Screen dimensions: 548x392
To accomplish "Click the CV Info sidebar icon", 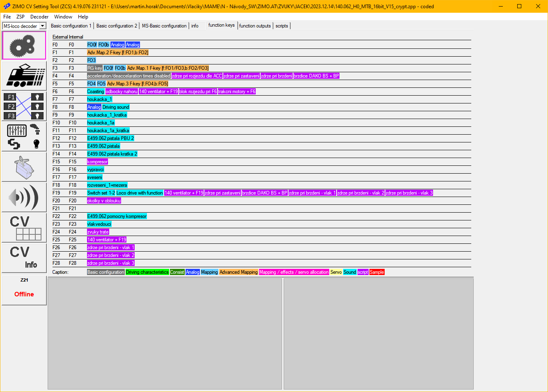I will (x=24, y=258).
